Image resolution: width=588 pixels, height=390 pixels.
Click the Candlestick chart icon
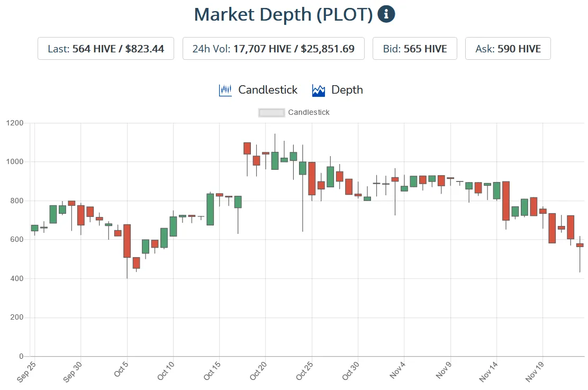coord(225,90)
